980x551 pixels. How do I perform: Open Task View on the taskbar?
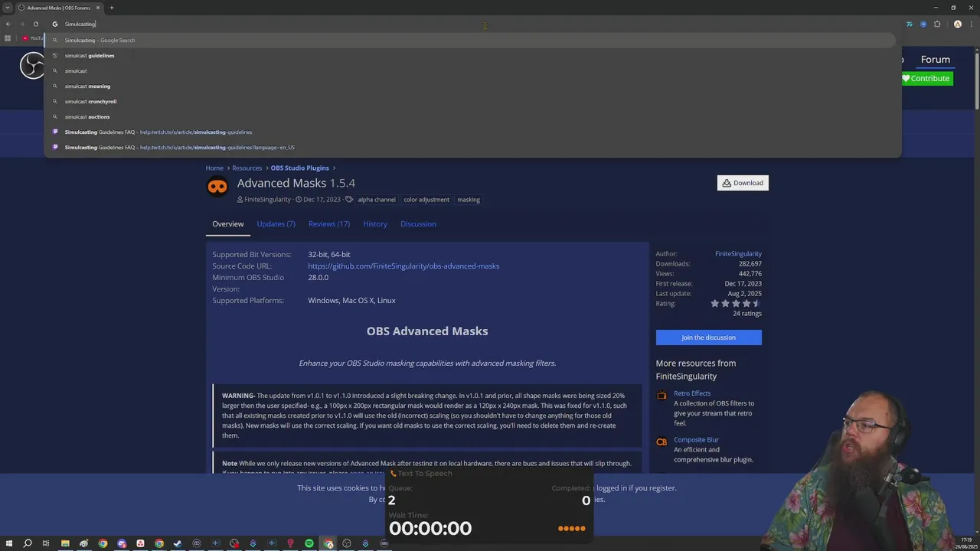[46, 543]
